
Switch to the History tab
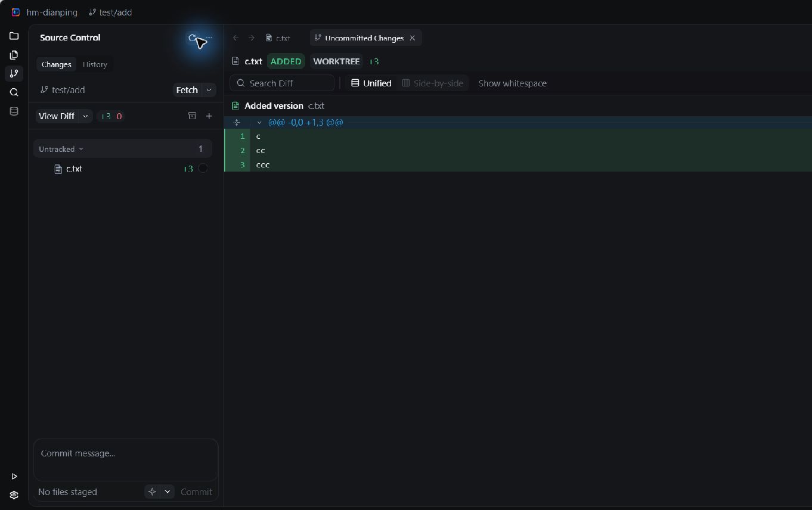point(95,64)
